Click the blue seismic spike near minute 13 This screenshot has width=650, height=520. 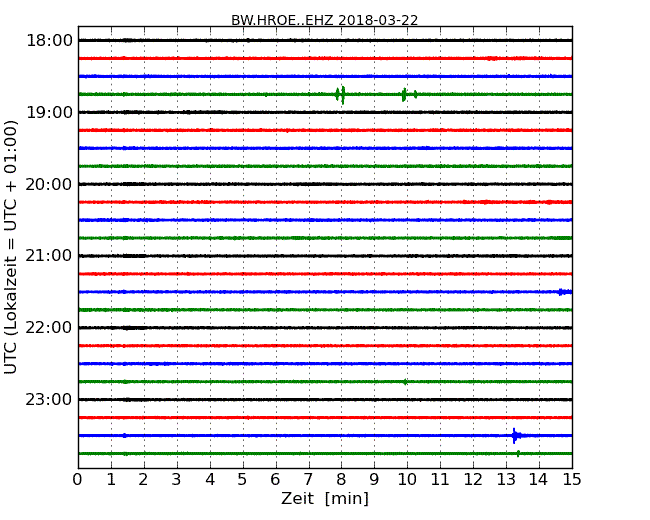(x=517, y=436)
